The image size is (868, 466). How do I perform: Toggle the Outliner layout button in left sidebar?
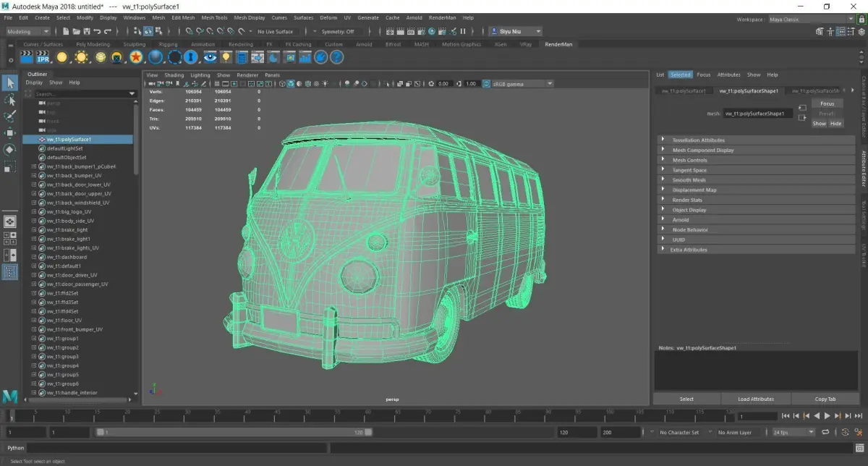pos(10,272)
